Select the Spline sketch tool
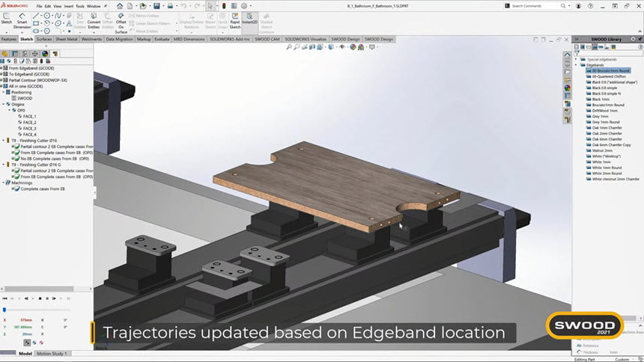Viewport: 644px width, 362px height. coord(58,16)
